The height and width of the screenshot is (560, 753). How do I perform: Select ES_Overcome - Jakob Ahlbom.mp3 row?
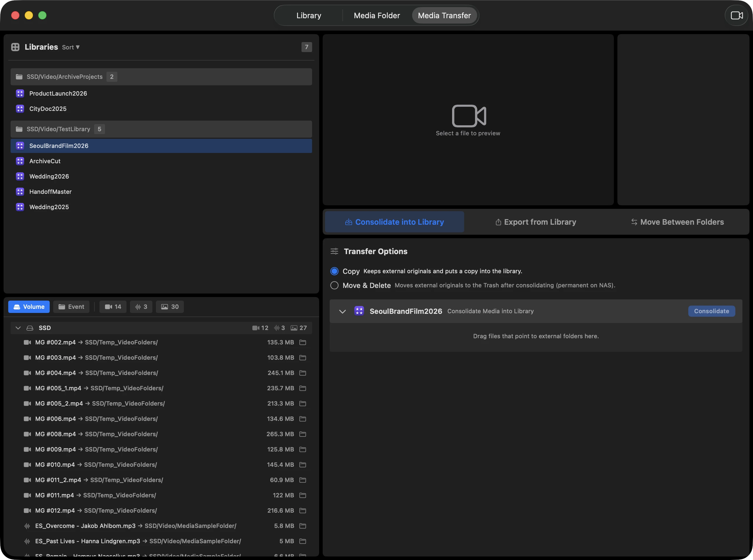161,526
